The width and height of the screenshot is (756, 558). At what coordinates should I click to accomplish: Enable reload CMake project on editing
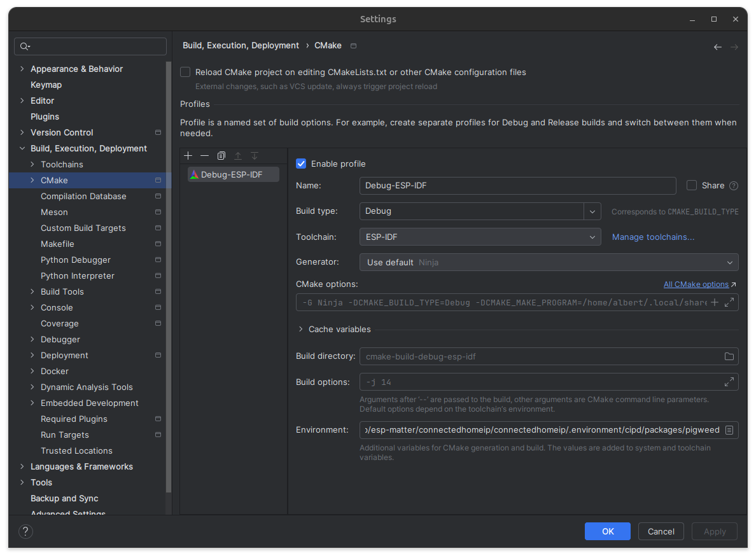[x=185, y=73]
